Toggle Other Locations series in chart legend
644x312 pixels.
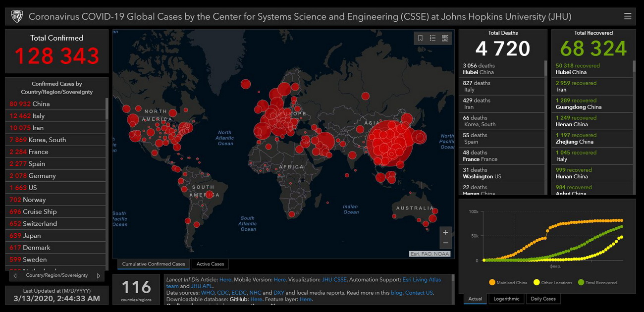click(x=552, y=282)
